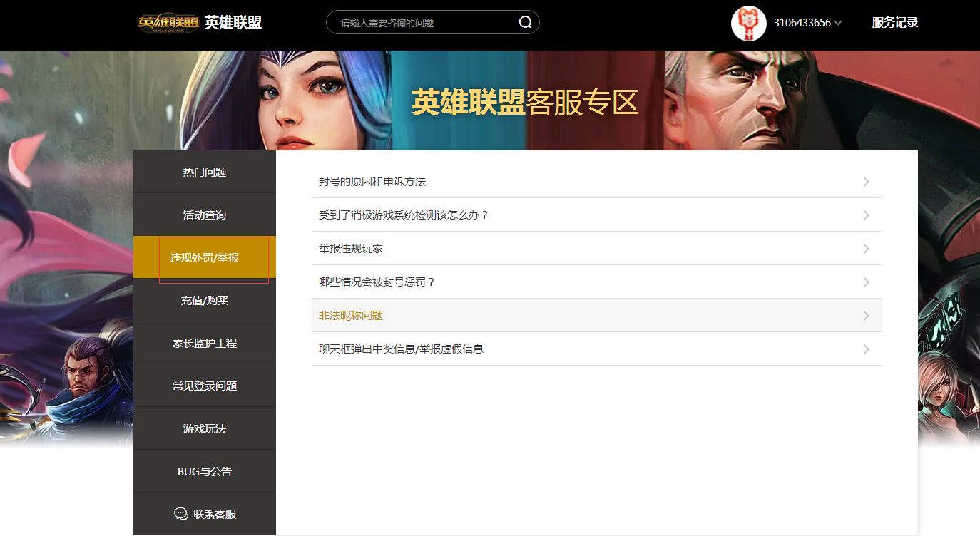Click the chevron on 聊天框弹出中奖信息 row
The image size is (980, 536).
coord(867,349)
